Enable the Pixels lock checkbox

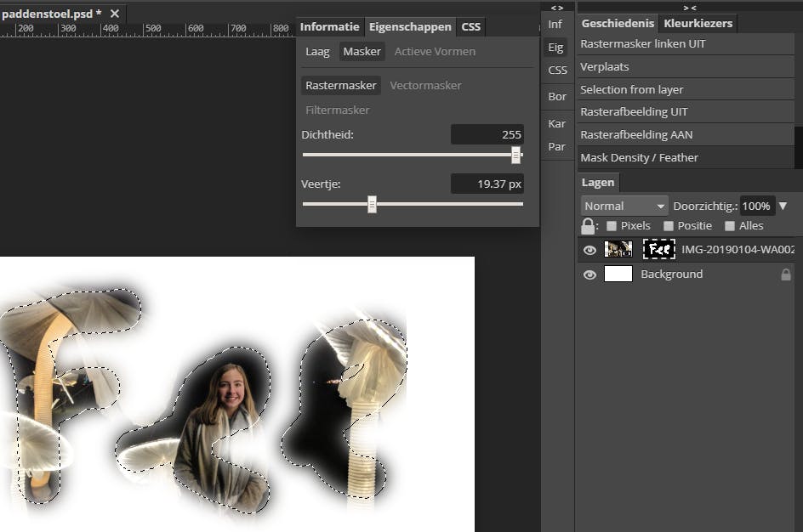[x=612, y=226]
